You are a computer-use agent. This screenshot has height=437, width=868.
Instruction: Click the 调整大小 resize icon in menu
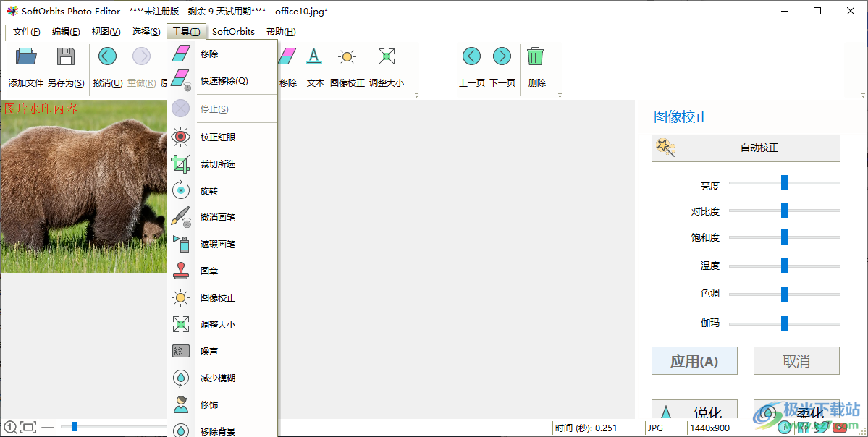[181, 324]
